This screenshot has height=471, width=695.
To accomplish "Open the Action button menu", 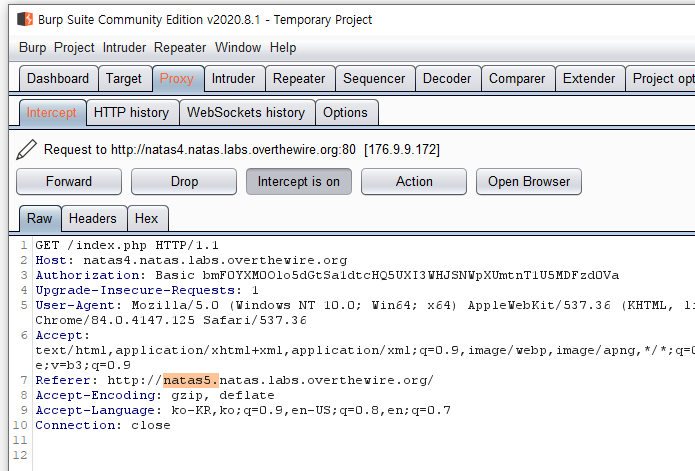I will coord(414,182).
